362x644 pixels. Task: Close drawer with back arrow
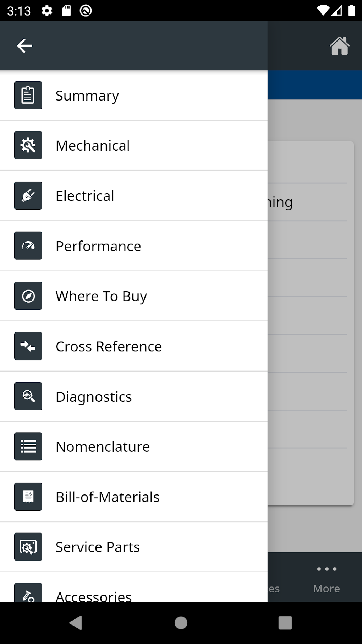[24, 46]
